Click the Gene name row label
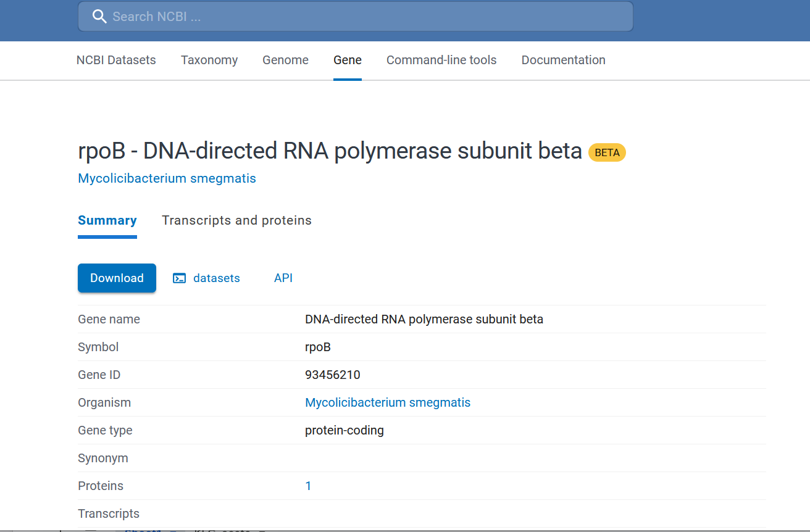This screenshot has height=532, width=810. 109,319
